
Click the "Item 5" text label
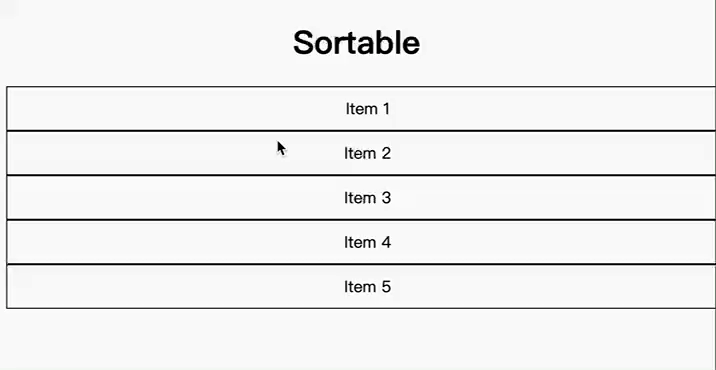368,287
